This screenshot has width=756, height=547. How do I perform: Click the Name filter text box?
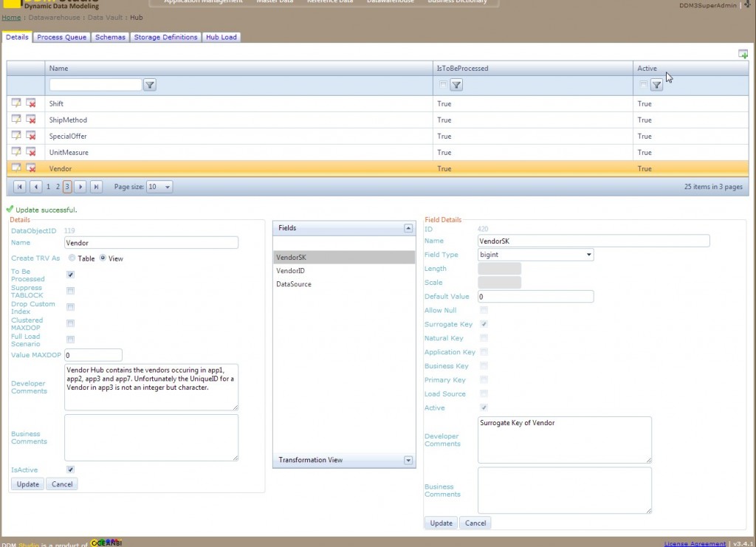click(x=95, y=85)
